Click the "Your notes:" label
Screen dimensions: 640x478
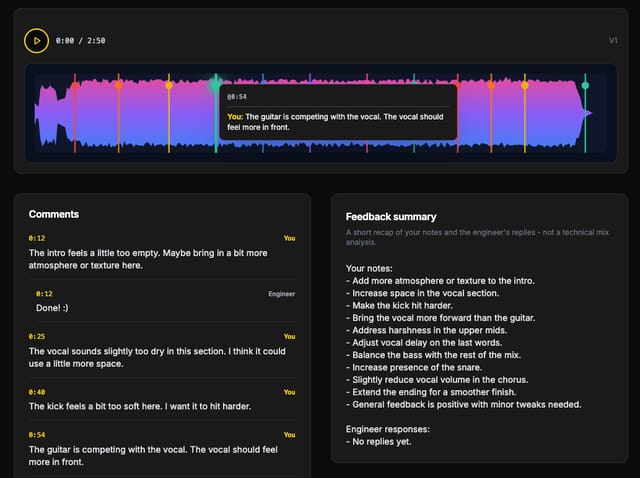click(x=369, y=269)
